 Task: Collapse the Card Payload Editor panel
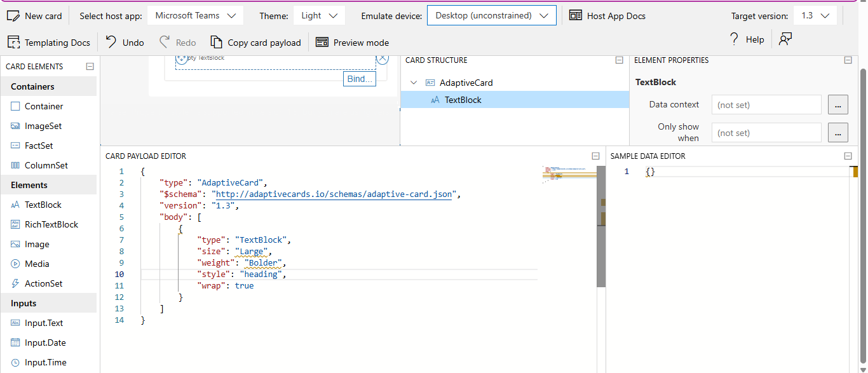[595, 156]
